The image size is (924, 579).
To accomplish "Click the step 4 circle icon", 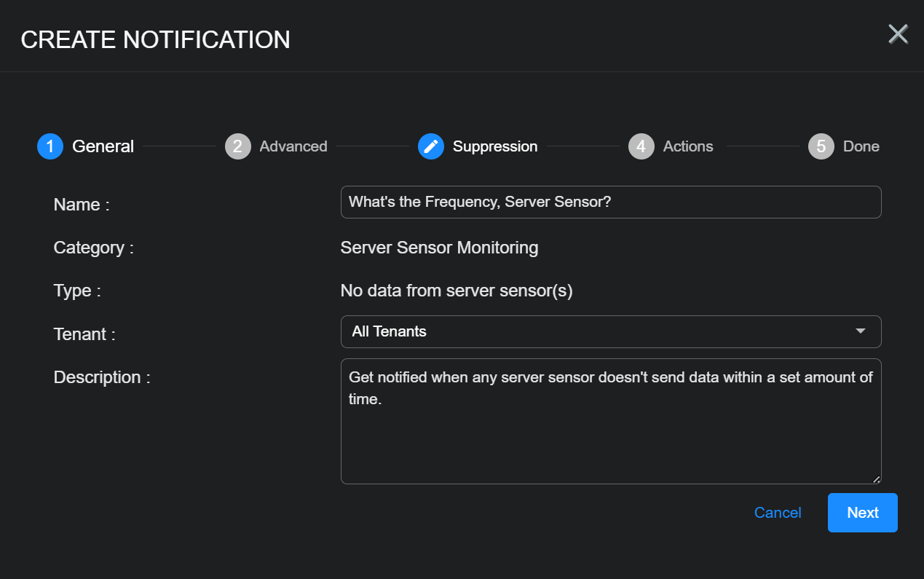I will (641, 146).
